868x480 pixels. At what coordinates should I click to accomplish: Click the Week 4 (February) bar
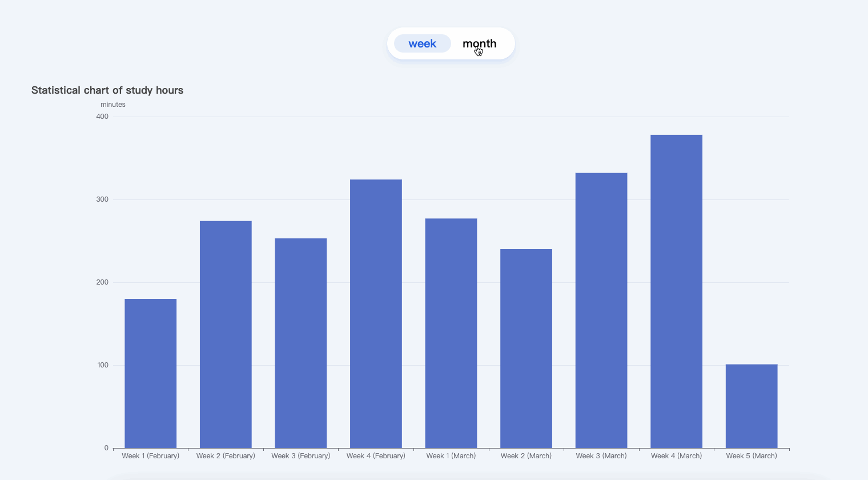(x=376, y=314)
